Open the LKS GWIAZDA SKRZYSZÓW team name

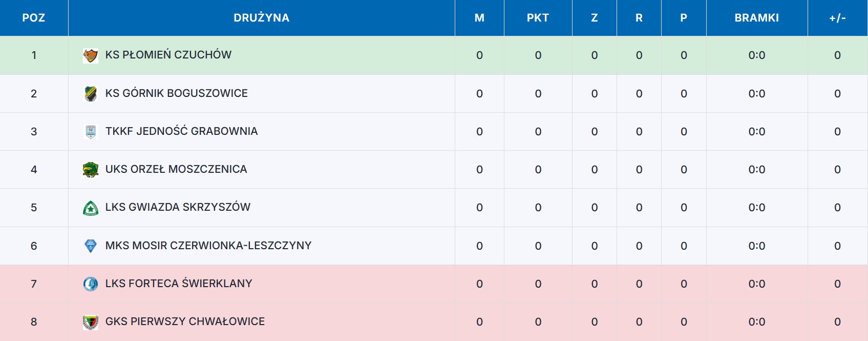click(178, 207)
